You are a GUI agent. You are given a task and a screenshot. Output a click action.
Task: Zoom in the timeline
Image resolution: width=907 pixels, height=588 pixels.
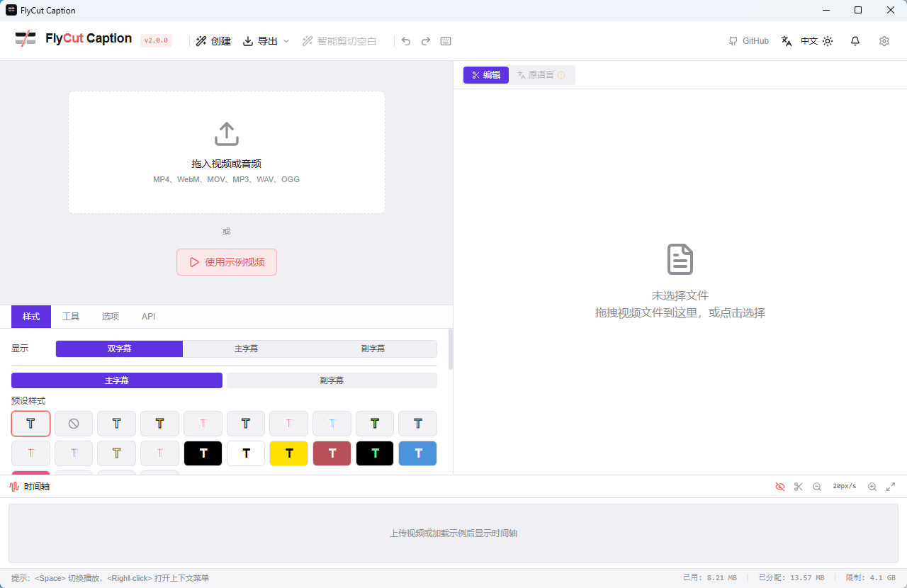tap(872, 487)
